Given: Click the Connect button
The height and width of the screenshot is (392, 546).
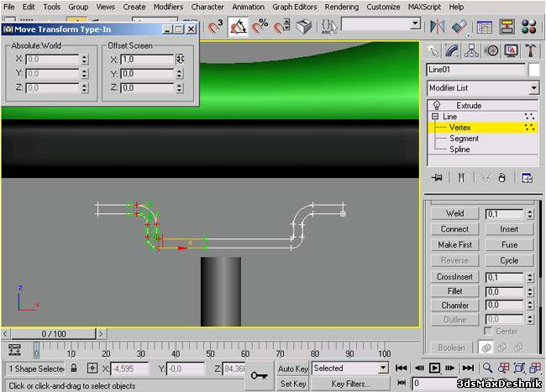Looking at the screenshot, I should [x=454, y=229].
